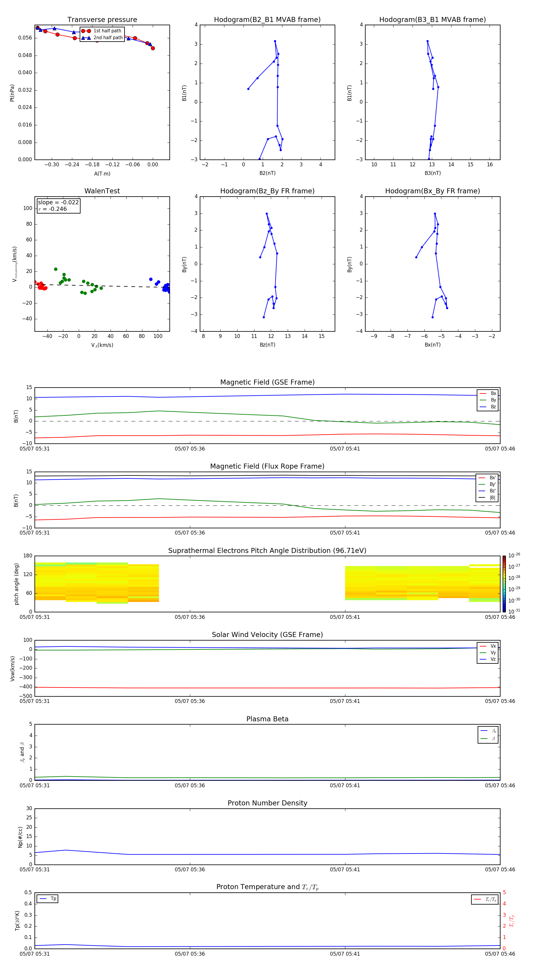This screenshot has height=980, width=535.
Task: Select 'By' in the GSE magnetic field legend
Action: point(488,400)
